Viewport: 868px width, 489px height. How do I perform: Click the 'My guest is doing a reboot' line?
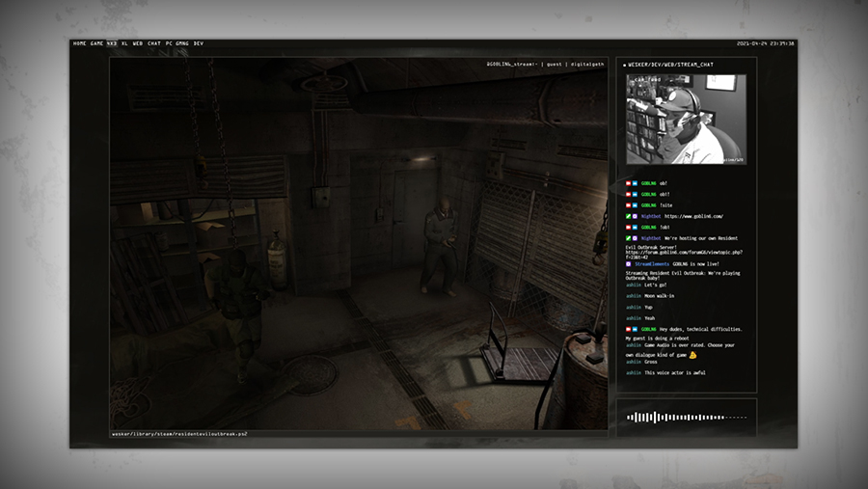click(x=657, y=339)
